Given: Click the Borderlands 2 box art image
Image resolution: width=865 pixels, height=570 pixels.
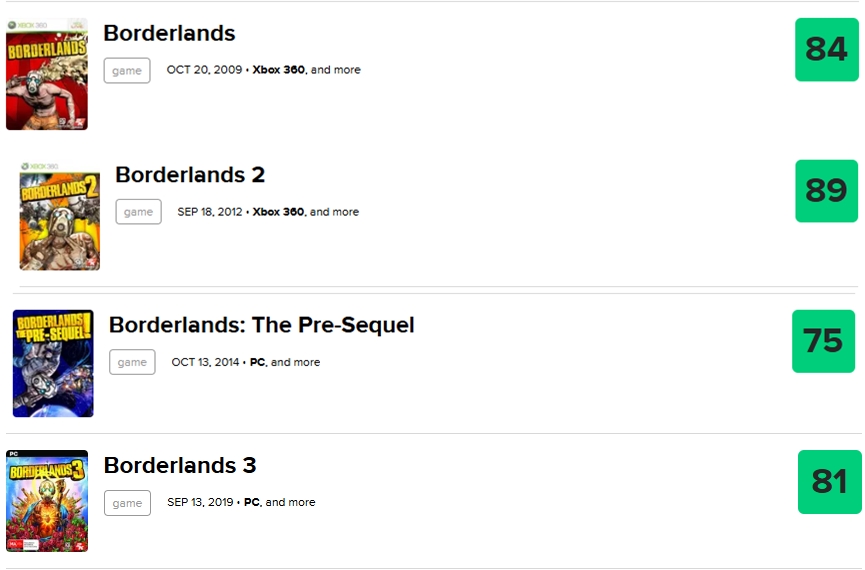Looking at the screenshot, I should [x=59, y=215].
